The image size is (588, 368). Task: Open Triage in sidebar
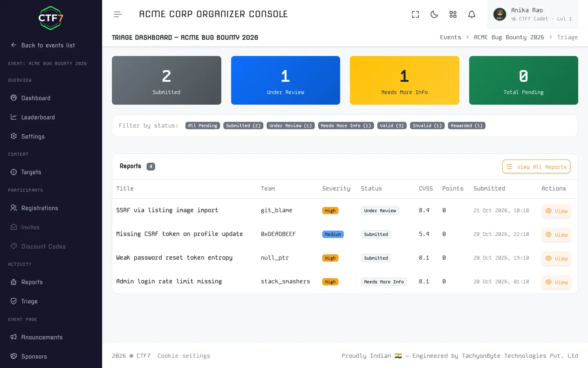24,301
